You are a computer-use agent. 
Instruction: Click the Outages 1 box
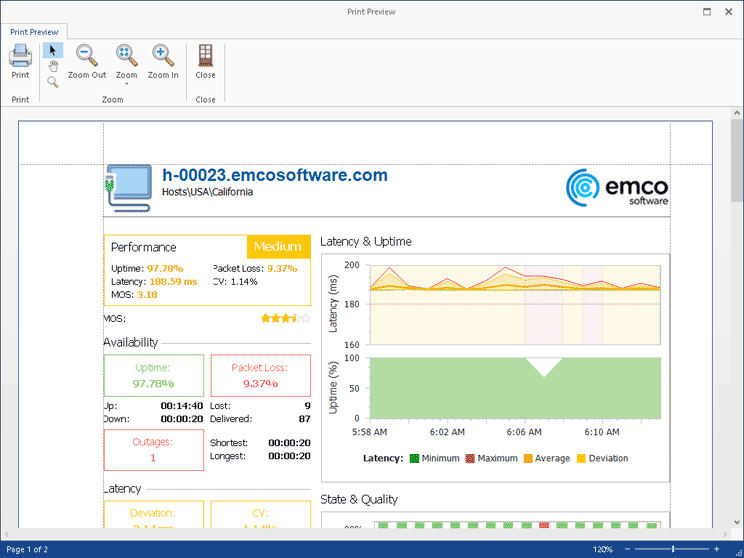[154, 450]
